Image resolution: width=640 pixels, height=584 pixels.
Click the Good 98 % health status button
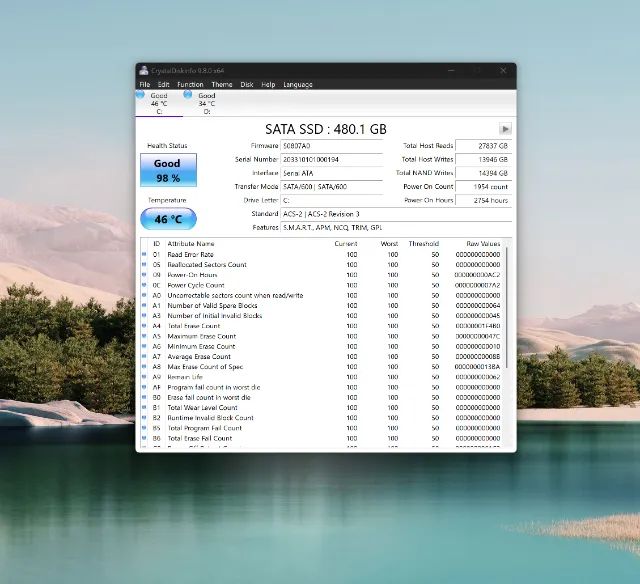click(168, 170)
